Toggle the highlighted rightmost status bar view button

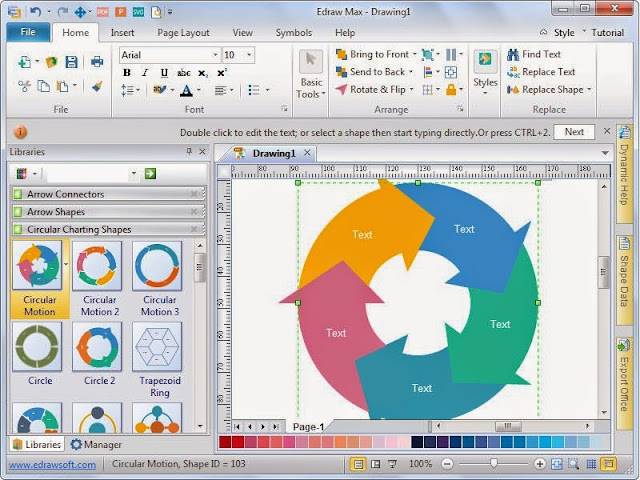tap(608, 464)
